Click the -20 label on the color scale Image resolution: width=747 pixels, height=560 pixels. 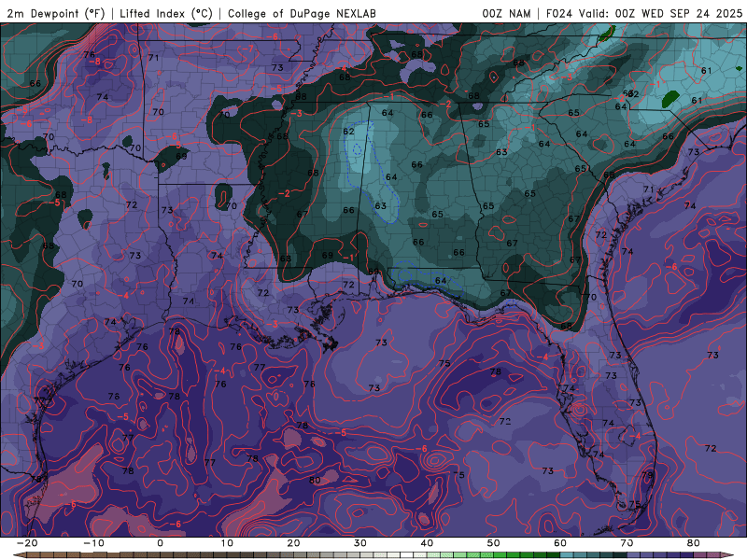pyautogui.click(x=27, y=543)
